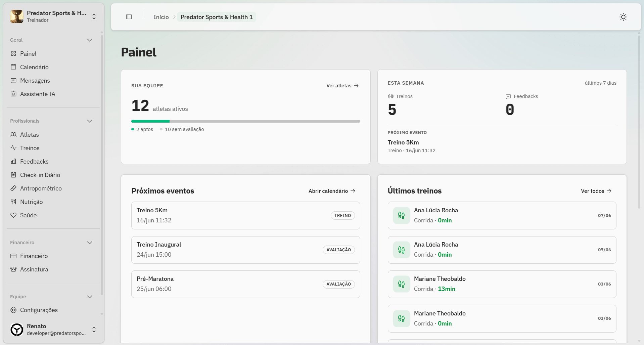This screenshot has width=644, height=345.
Task: Click the arrow icon next to Ver todos
Action: [609, 191]
